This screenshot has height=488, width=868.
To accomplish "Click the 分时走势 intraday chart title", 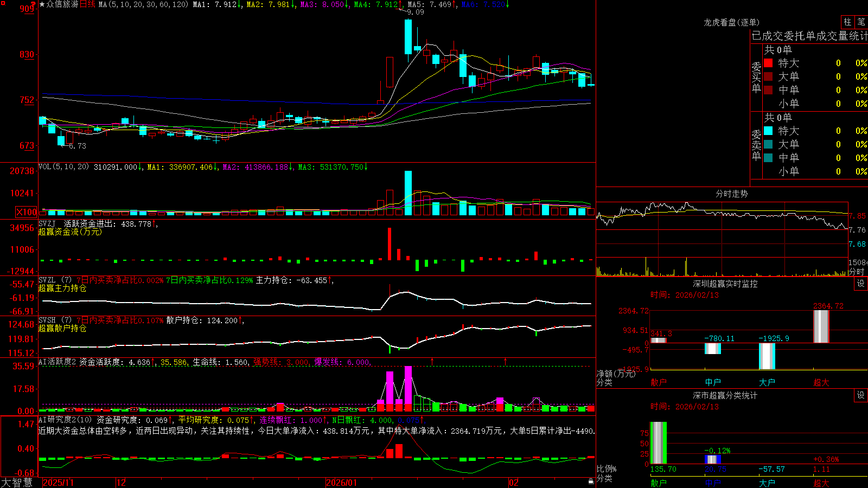I will pos(731,194).
